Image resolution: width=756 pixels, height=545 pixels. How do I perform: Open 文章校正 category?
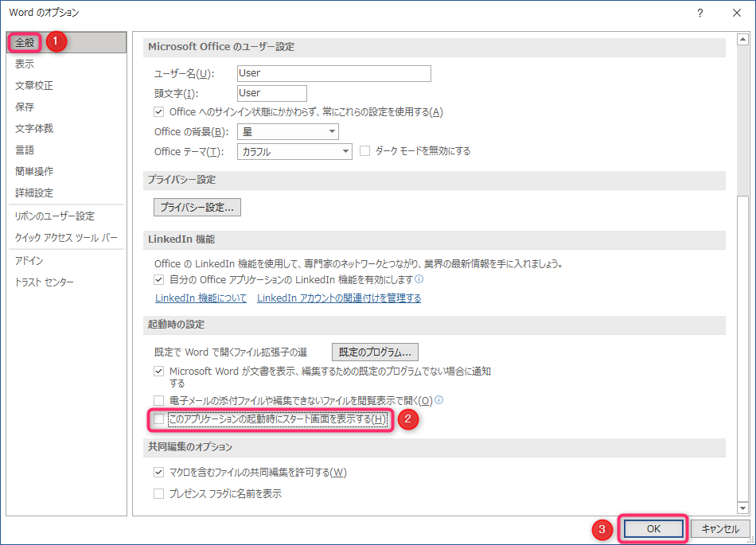[x=67, y=85]
